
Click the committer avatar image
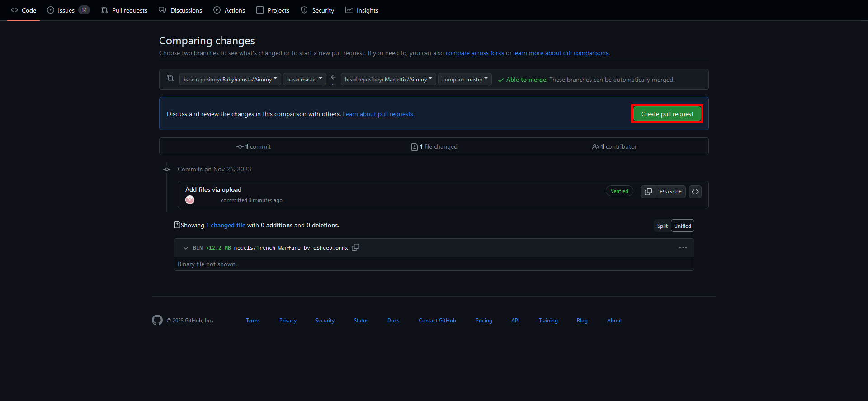190,200
